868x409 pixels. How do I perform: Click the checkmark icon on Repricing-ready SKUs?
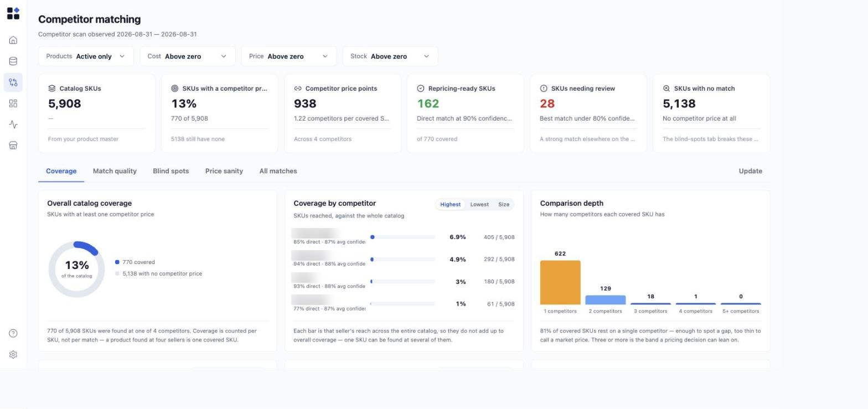(x=420, y=88)
